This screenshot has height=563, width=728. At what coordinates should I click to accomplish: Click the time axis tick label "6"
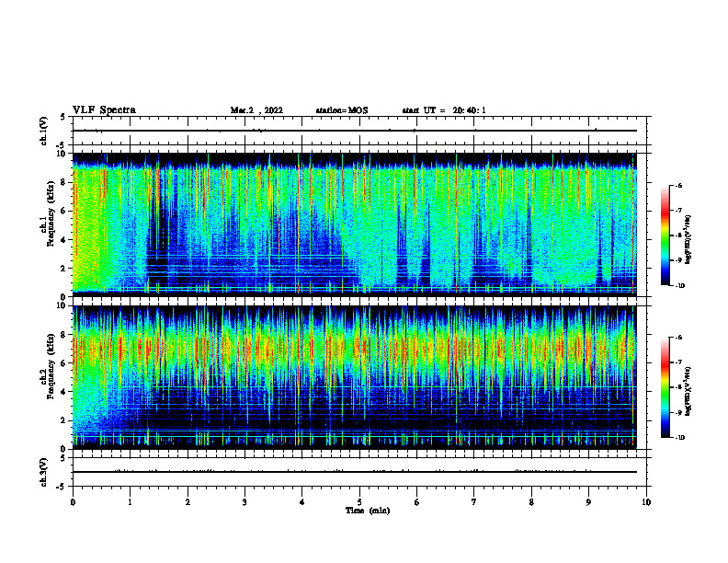[416, 502]
